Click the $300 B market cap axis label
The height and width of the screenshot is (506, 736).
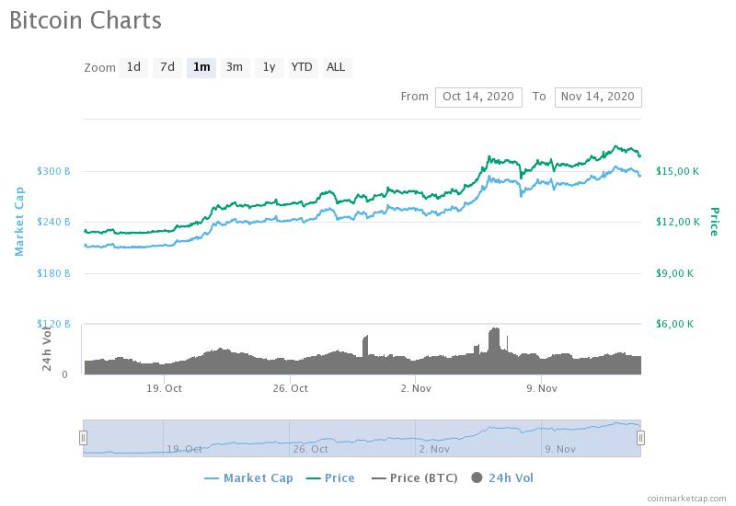pos(54,171)
